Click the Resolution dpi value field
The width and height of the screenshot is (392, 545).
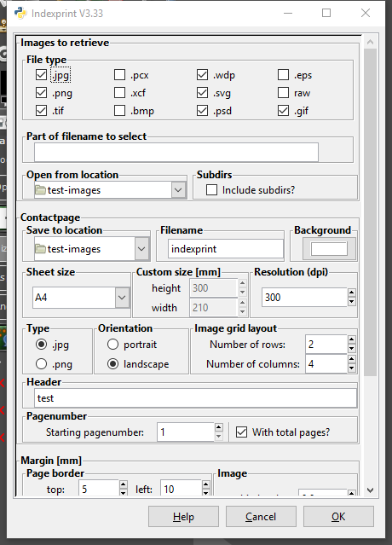(304, 297)
